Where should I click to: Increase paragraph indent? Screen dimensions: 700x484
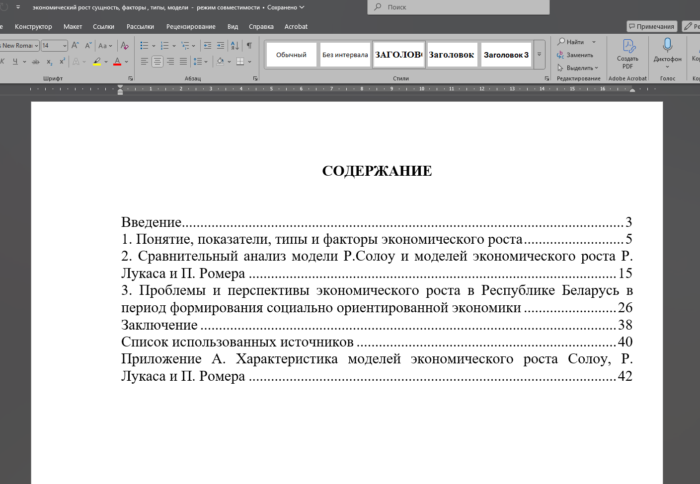(221, 46)
